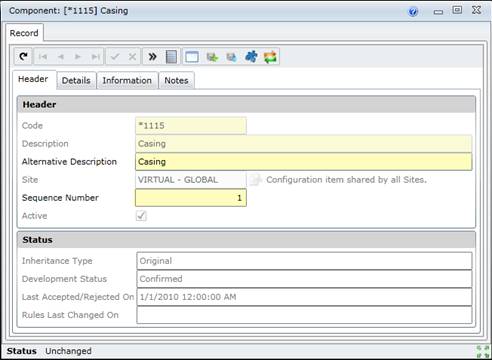Click the X cancel changes icon in the toolbar

[x=132, y=57]
